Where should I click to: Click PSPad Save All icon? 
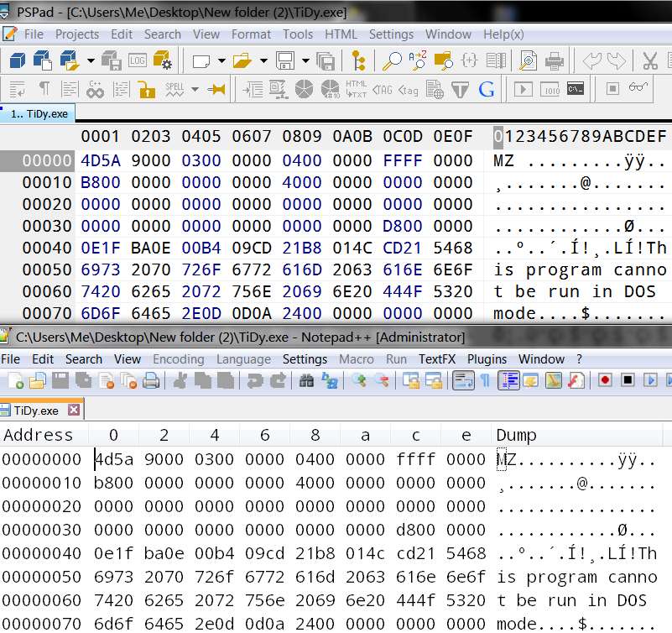[326, 61]
